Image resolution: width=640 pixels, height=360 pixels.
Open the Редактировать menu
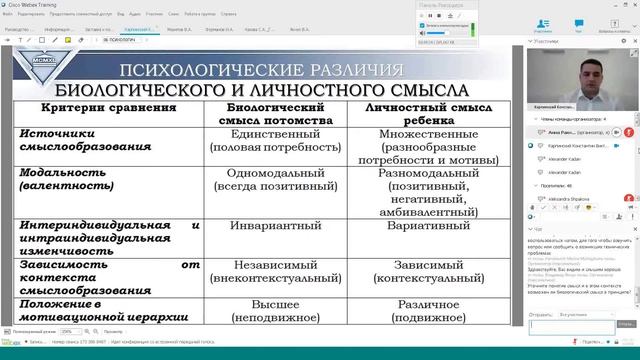[31, 14]
